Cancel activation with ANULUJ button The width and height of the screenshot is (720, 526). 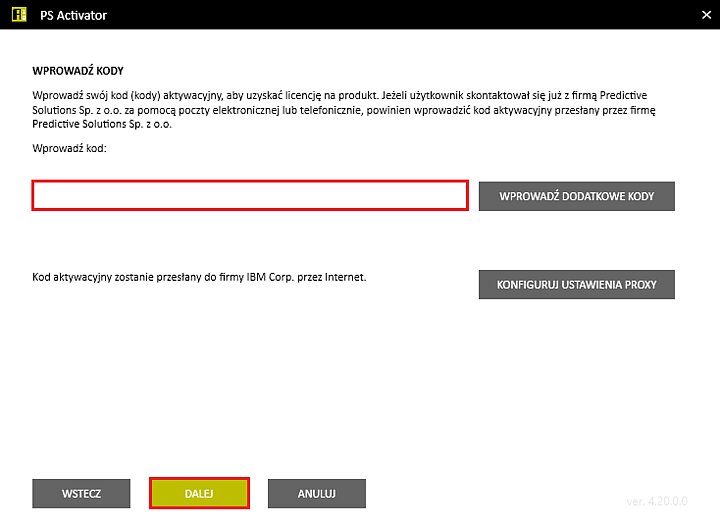point(317,494)
